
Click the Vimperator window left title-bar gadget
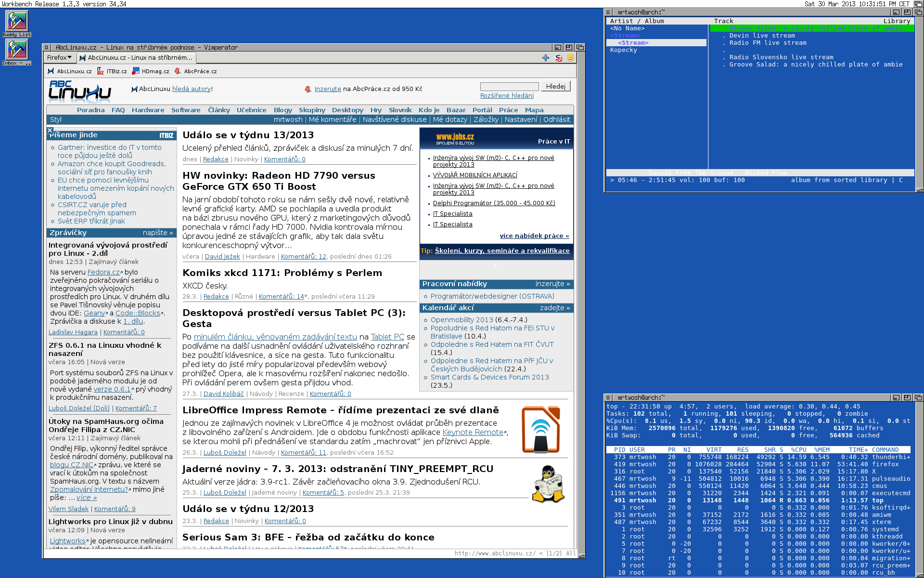click(47, 47)
